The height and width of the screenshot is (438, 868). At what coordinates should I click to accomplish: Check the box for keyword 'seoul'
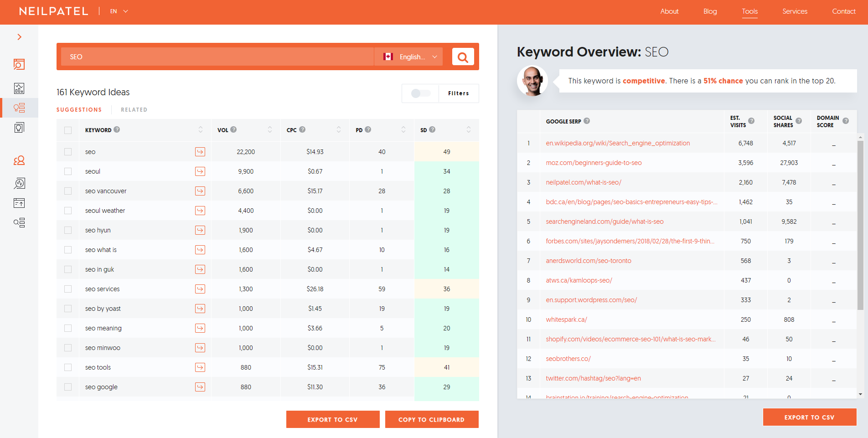point(68,171)
